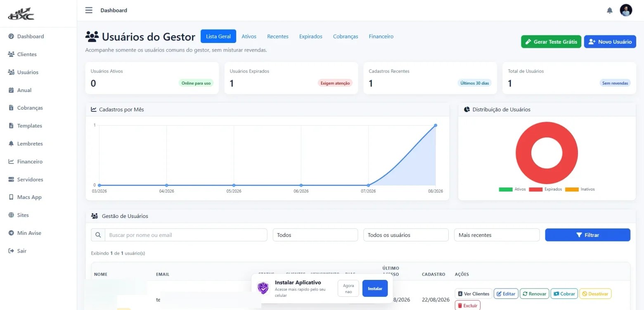
Task: Toggle the hamburger sidebar menu icon
Action: tap(89, 10)
